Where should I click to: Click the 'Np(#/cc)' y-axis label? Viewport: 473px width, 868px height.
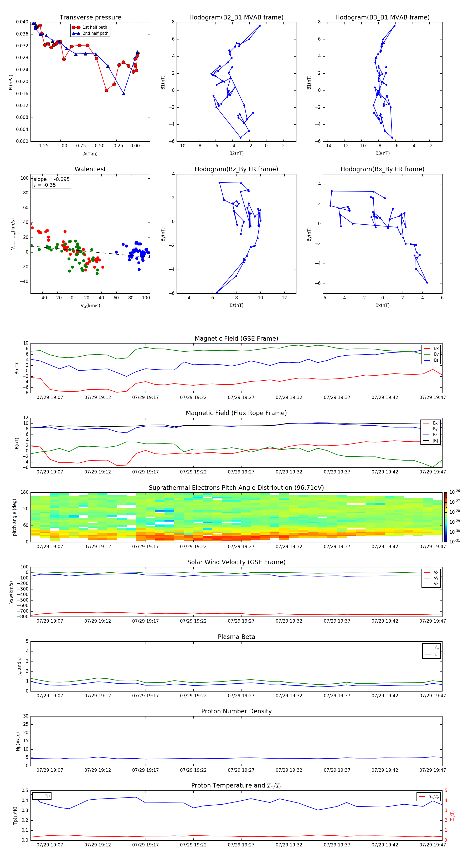pos(18,741)
